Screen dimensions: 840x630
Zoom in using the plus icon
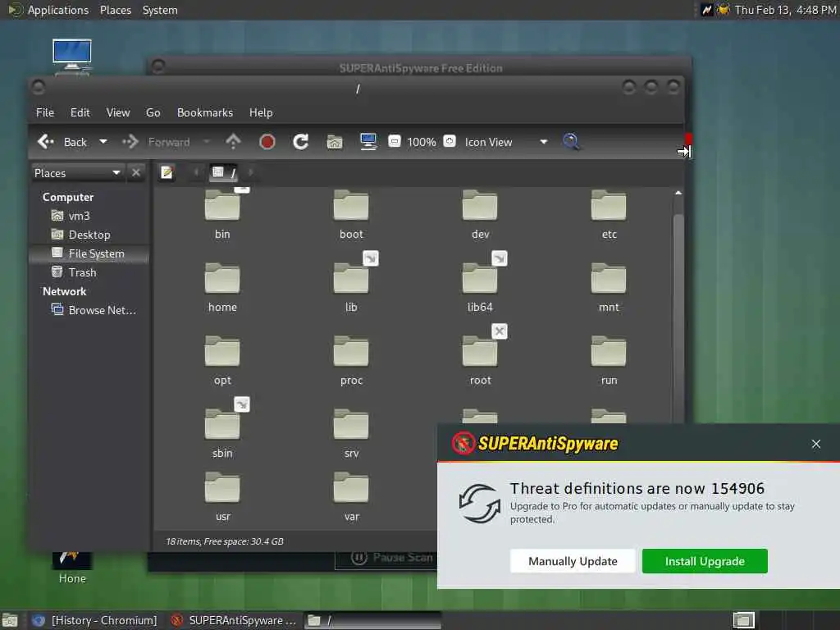click(450, 141)
